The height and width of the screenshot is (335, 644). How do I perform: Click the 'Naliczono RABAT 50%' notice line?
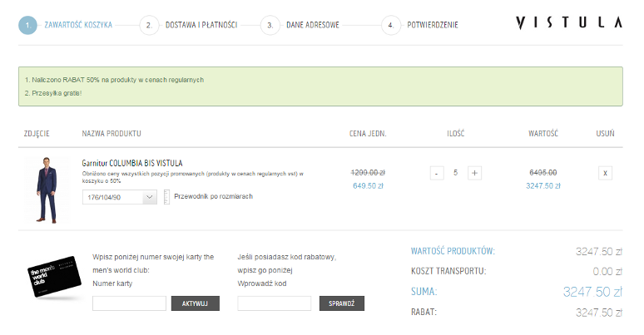(x=114, y=80)
